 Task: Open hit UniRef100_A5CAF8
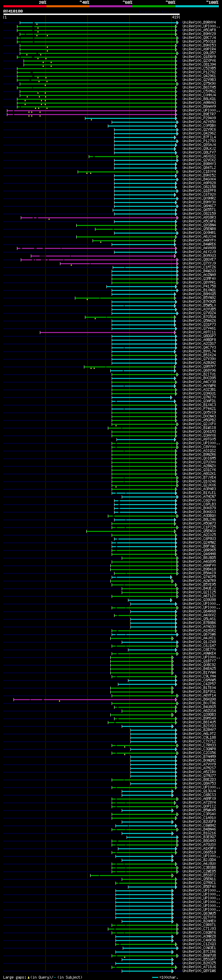[x=199, y=30]
